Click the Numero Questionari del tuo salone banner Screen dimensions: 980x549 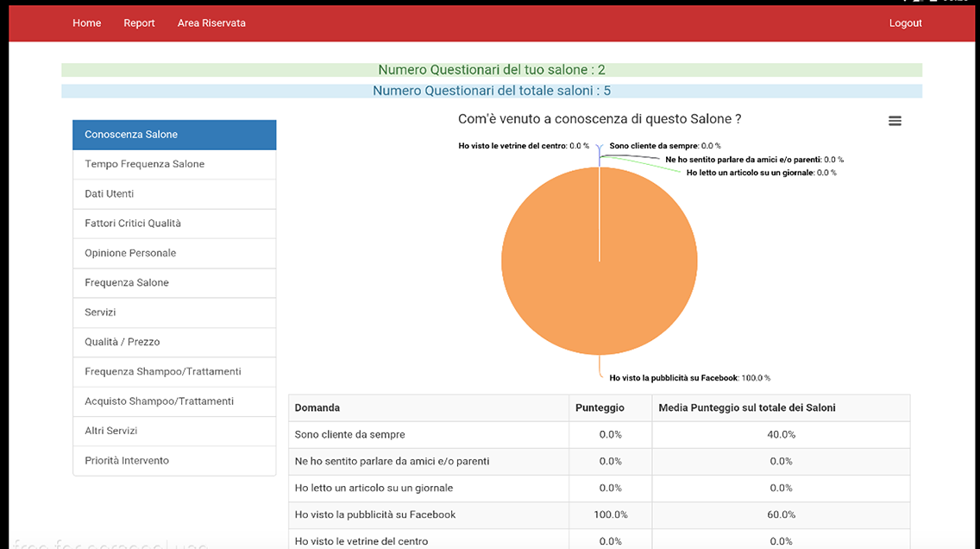point(492,70)
